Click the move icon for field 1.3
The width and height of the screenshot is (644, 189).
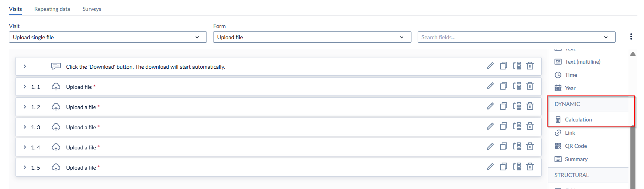516,127
